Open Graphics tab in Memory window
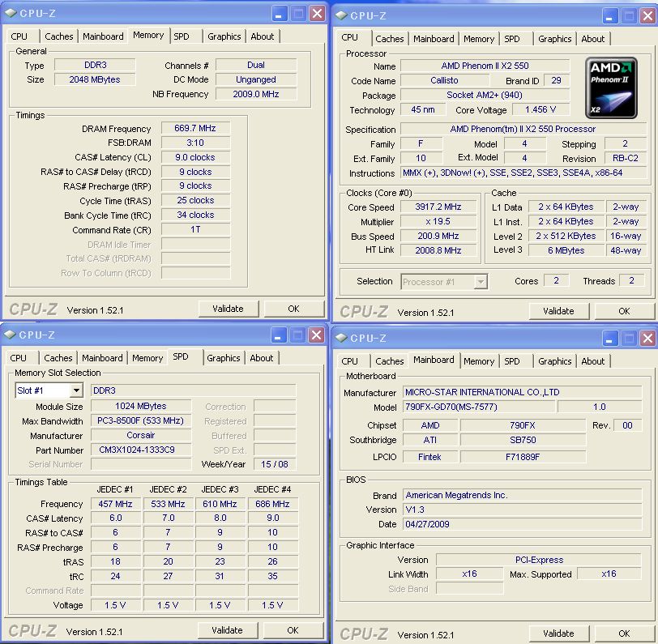 click(x=224, y=36)
